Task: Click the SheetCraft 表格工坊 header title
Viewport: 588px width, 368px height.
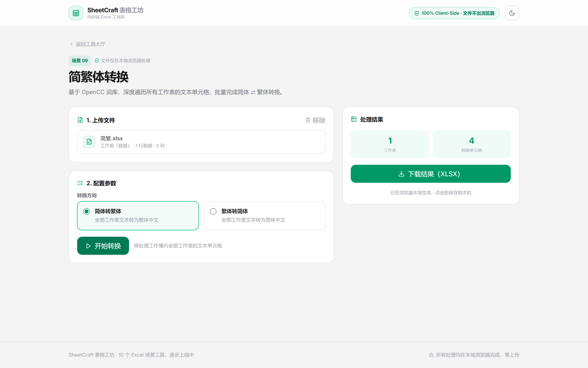Action: pos(115,10)
